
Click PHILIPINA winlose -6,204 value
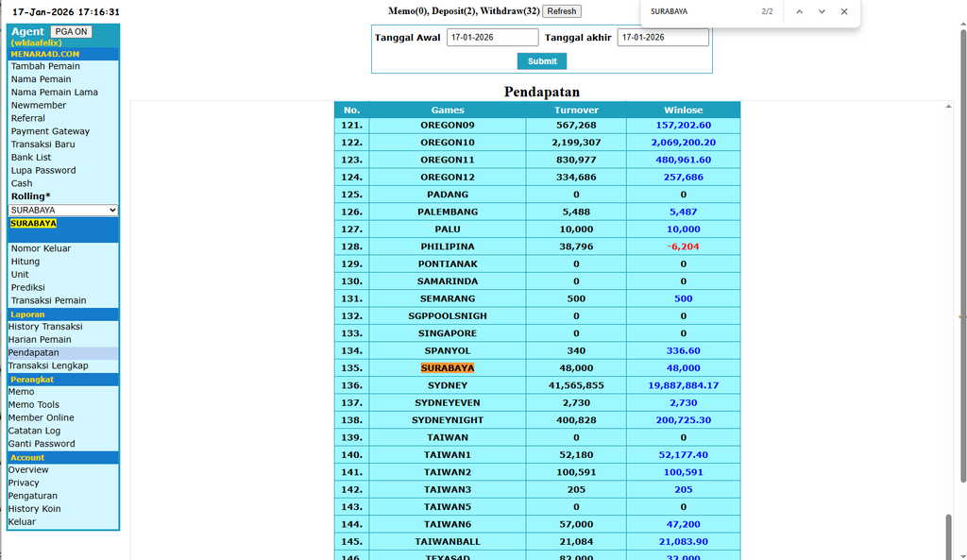coord(684,246)
